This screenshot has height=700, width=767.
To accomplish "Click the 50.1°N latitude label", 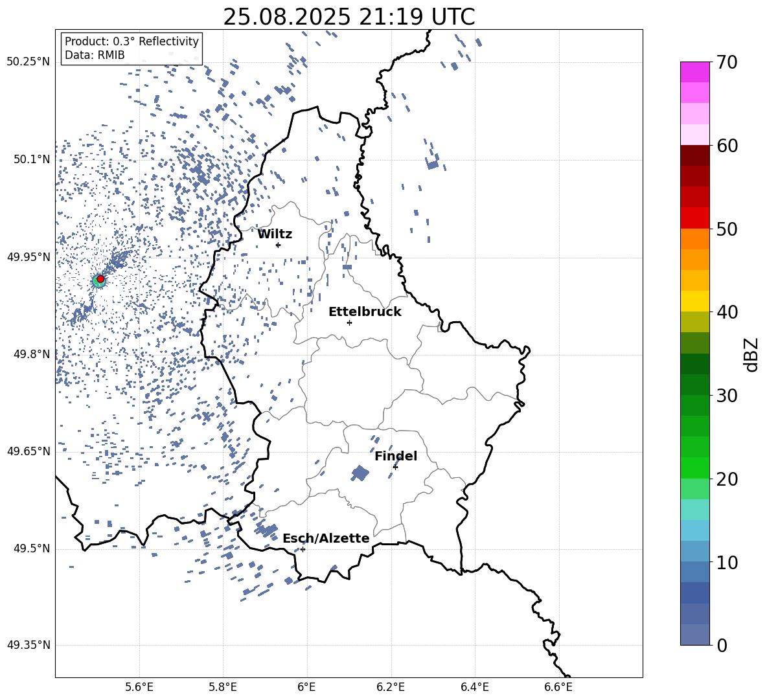I will (32, 159).
